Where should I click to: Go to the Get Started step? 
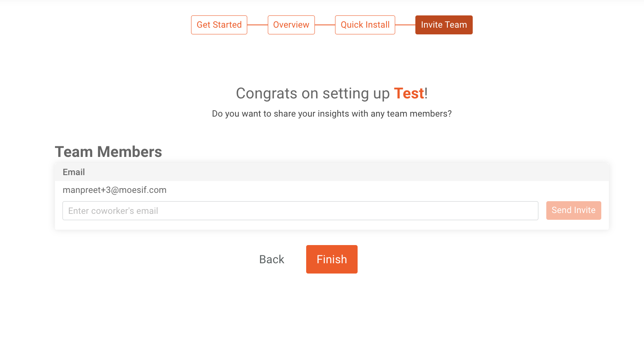coord(219,25)
